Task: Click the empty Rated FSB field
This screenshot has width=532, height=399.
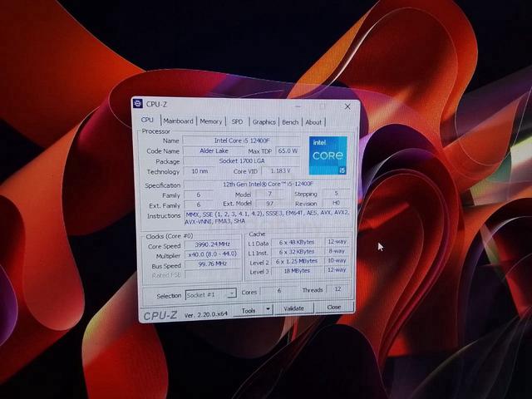Action: tap(213, 273)
